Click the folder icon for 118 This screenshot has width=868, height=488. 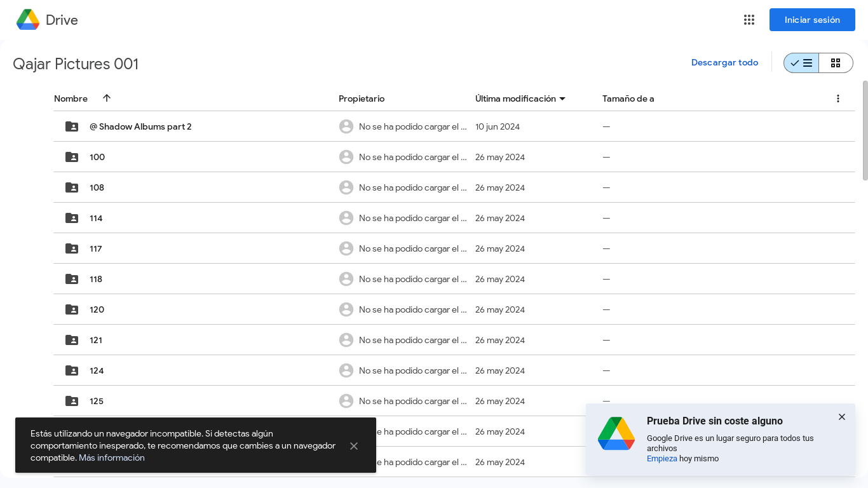72,279
